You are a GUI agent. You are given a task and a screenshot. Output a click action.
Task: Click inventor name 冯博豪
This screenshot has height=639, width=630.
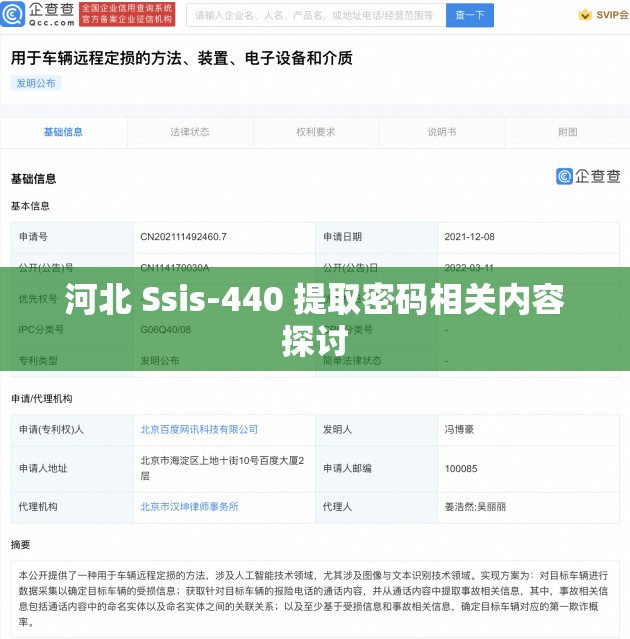click(x=459, y=430)
